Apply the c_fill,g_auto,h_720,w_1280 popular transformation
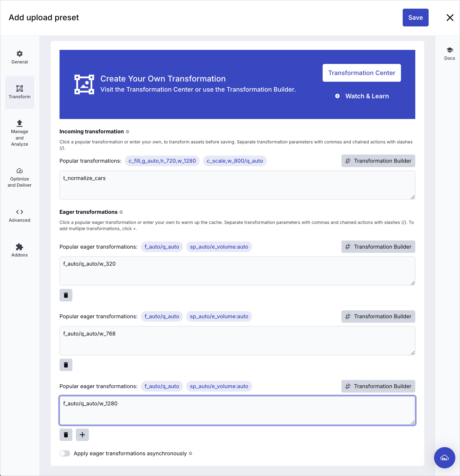Image resolution: width=460 pixels, height=476 pixels. (x=162, y=161)
